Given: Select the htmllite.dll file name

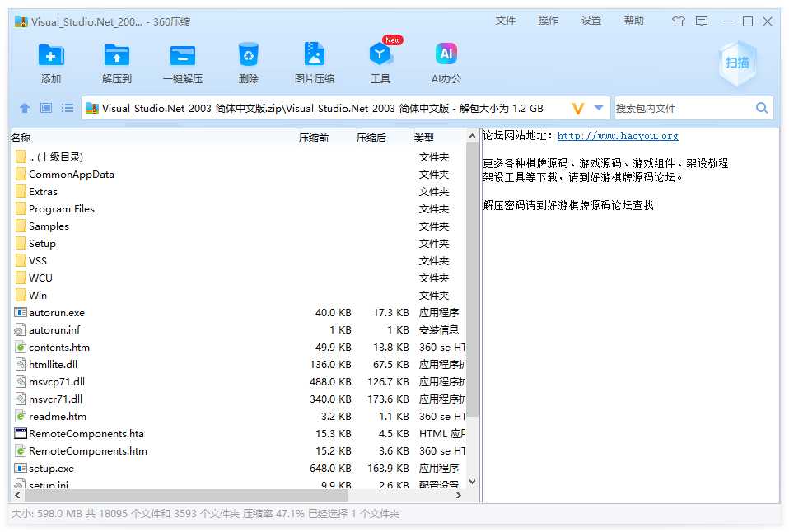Looking at the screenshot, I should tap(53, 364).
